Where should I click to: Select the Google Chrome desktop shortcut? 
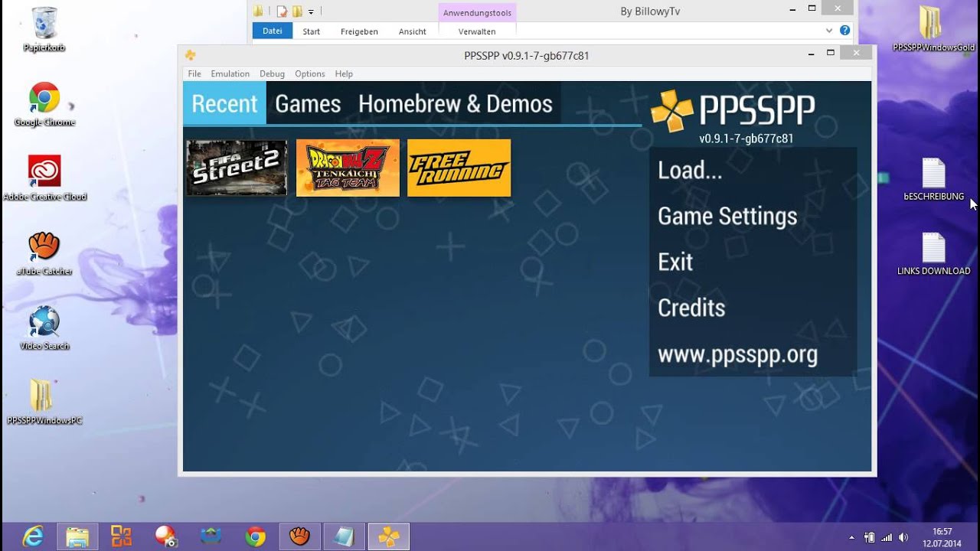tap(44, 104)
